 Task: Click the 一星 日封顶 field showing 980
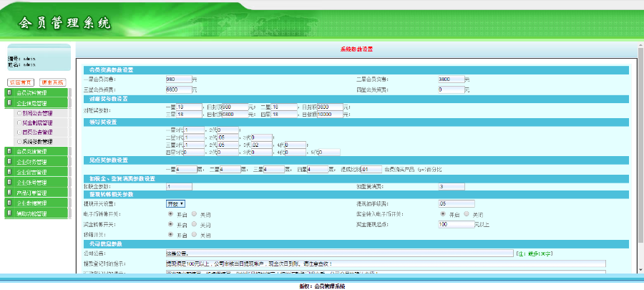(x=235, y=107)
